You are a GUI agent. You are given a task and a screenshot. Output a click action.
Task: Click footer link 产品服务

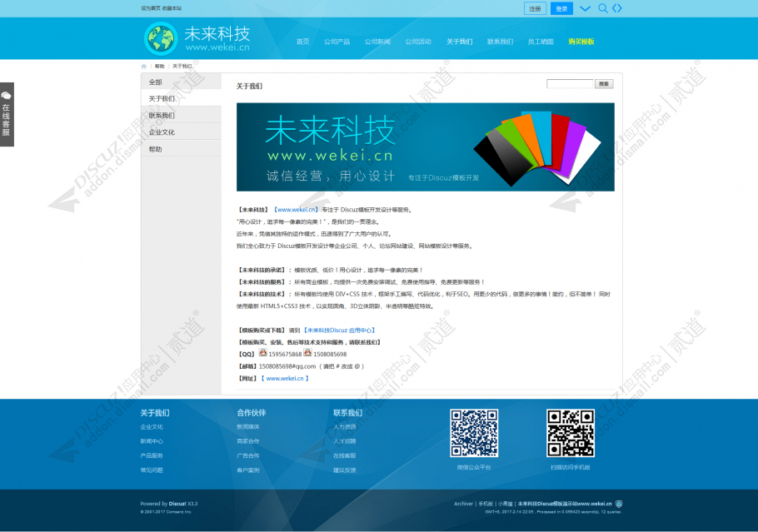152,455
